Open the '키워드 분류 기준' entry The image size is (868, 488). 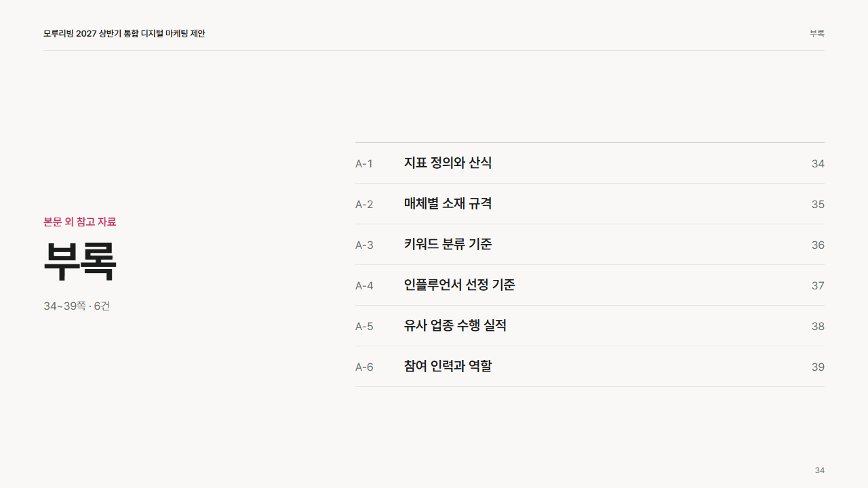590,245
